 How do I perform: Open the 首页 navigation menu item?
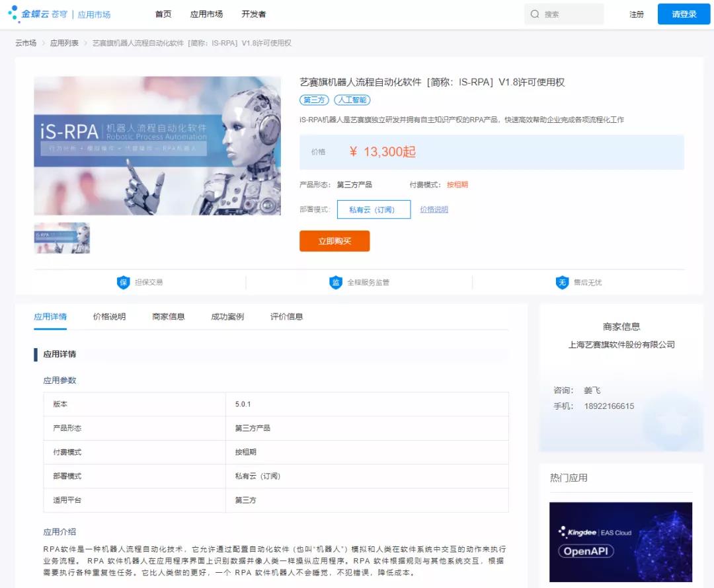tap(163, 14)
